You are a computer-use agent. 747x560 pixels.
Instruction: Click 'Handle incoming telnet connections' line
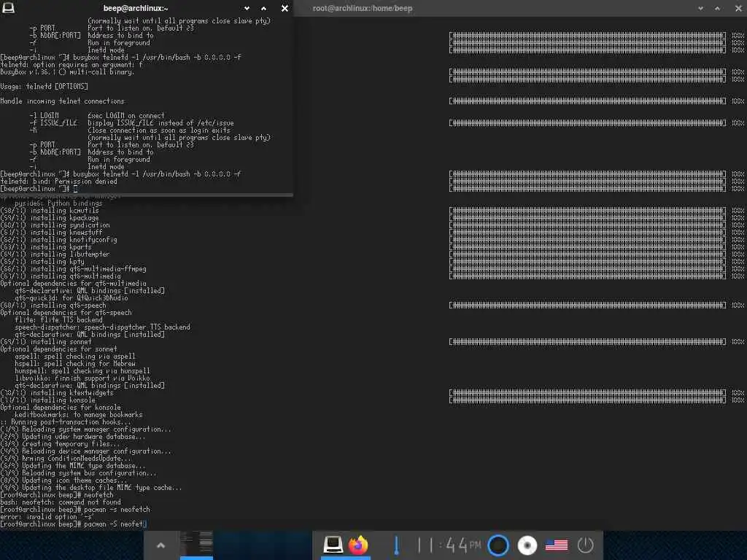(63, 101)
